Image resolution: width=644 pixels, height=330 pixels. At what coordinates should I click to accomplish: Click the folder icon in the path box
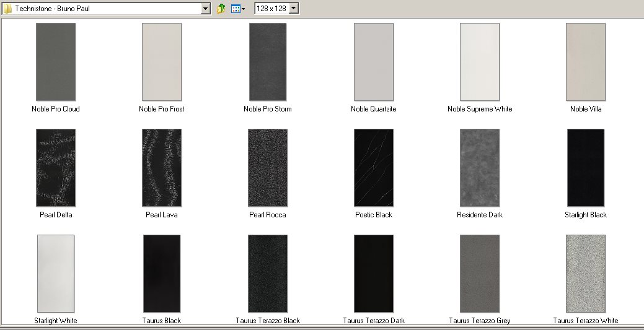pyautogui.click(x=7, y=9)
